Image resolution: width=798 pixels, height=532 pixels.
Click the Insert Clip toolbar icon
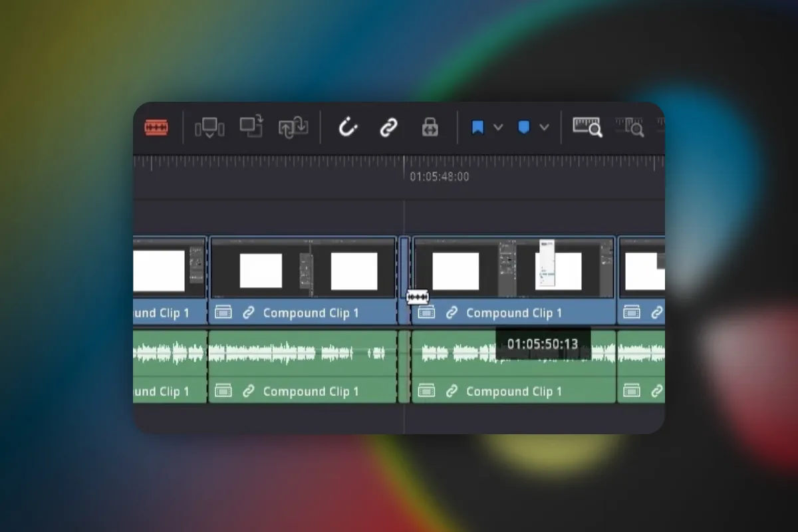pyautogui.click(x=209, y=127)
